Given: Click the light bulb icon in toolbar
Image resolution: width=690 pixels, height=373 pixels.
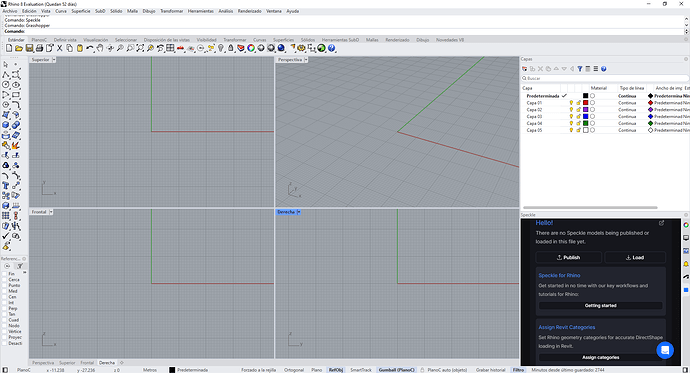Looking at the screenshot, I should pos(221,48).
